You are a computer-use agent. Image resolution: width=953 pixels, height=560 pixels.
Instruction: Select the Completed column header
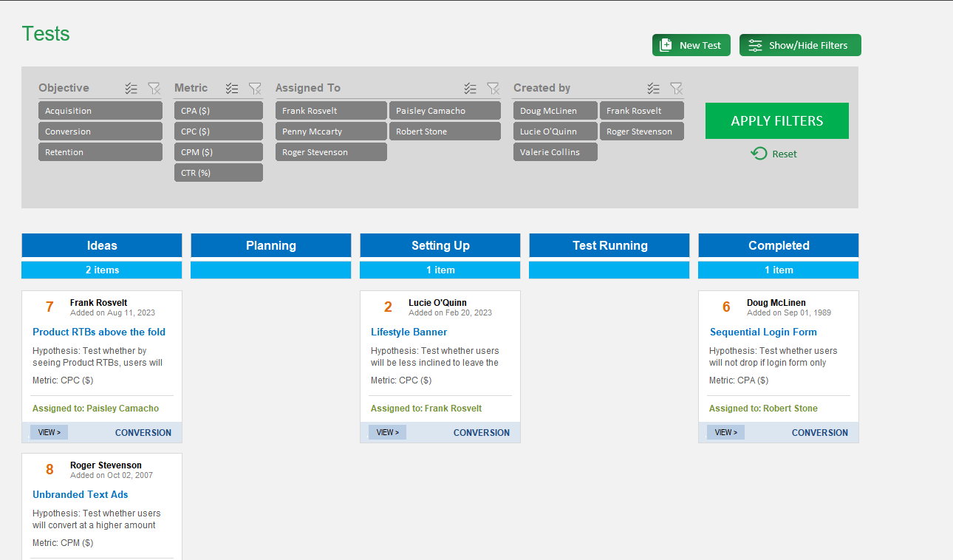pos(778,245)
